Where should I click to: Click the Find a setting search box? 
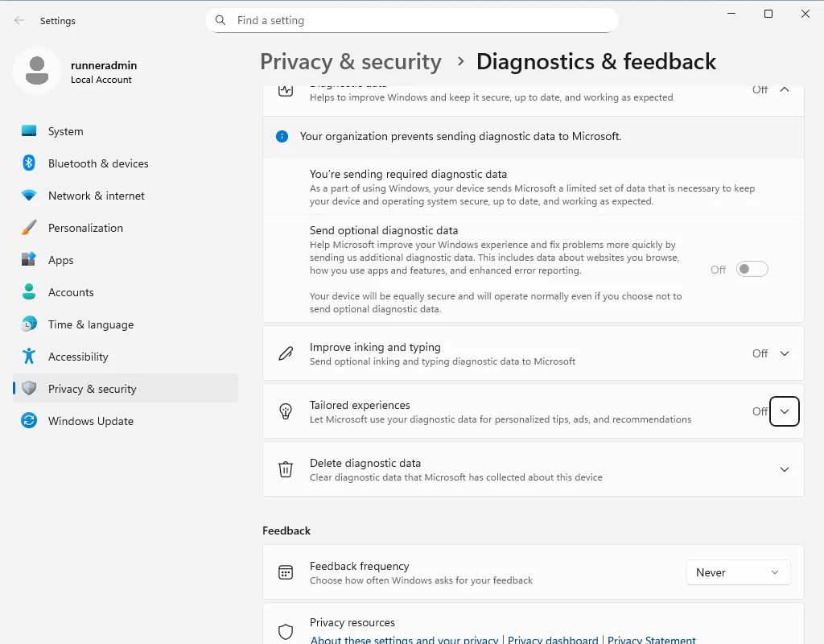411,20
